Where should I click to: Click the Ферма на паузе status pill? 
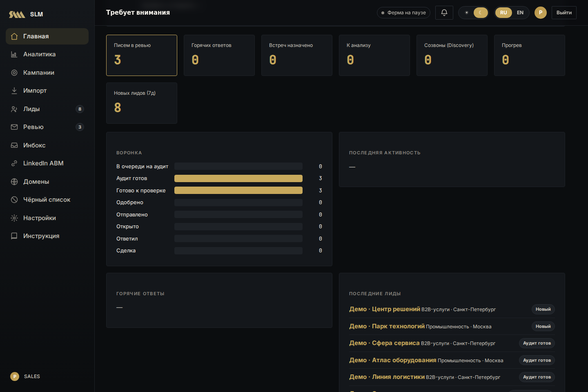click(x=403, y=13)
